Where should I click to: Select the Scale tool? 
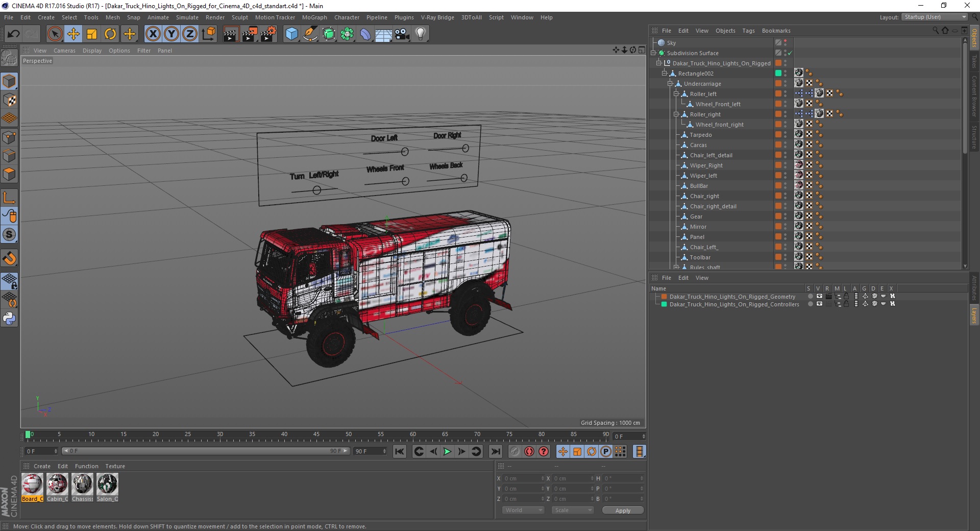click(92, 34)
